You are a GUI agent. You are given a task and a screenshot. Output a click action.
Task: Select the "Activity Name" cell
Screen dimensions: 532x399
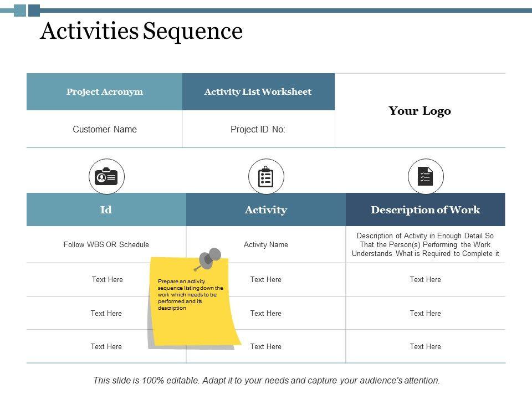click(x=266, y=244)
